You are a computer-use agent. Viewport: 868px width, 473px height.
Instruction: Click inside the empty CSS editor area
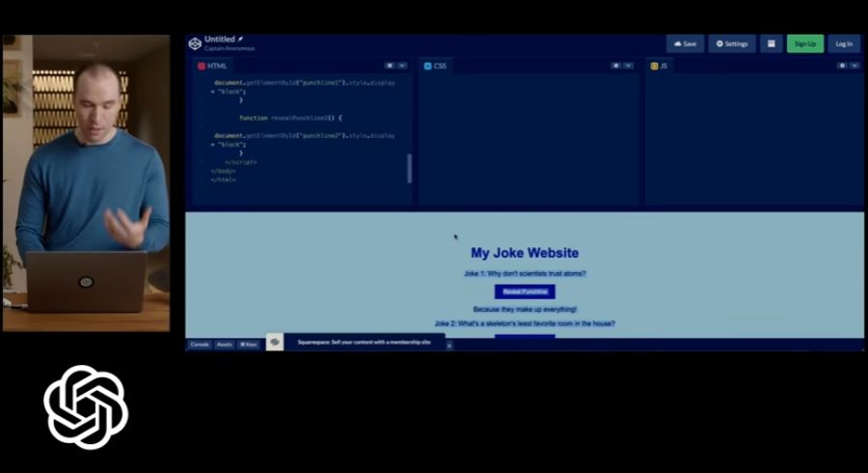[x=529, y=138]
